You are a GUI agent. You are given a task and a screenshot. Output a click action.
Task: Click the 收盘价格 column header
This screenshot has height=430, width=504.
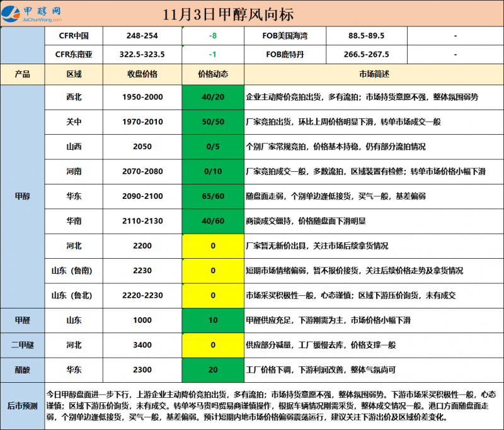[141, 74]
